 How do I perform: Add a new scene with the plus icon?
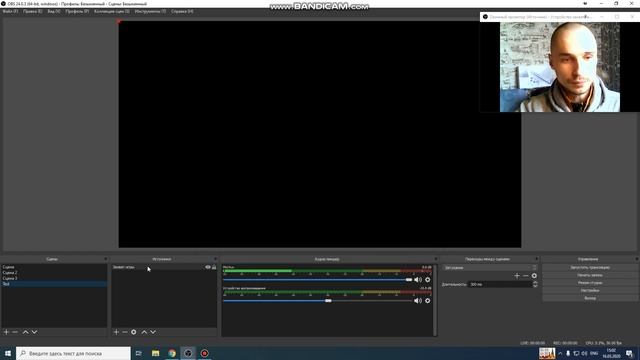(6, 332)
